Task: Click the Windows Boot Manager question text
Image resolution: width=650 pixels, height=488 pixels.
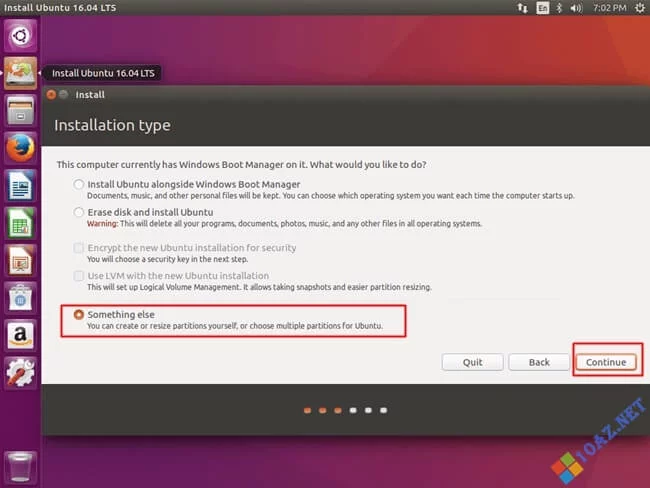Action: pyautogui.click(x=241, y=165)
